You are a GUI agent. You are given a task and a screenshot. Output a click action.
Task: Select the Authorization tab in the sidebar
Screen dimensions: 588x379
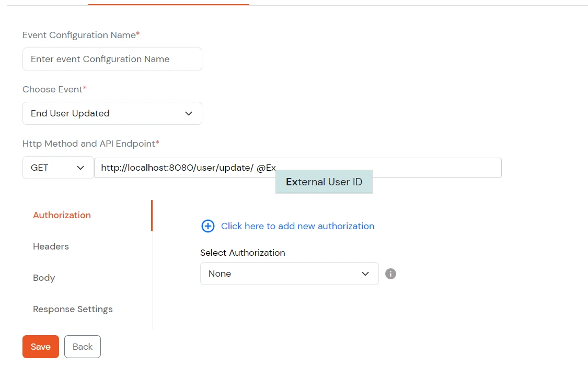(x=62, y=215)
